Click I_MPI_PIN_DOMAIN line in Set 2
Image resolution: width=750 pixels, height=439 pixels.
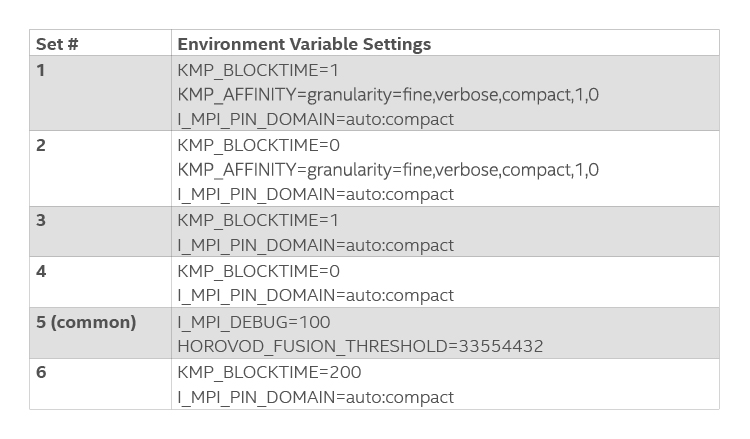click(x=315, y=194)
